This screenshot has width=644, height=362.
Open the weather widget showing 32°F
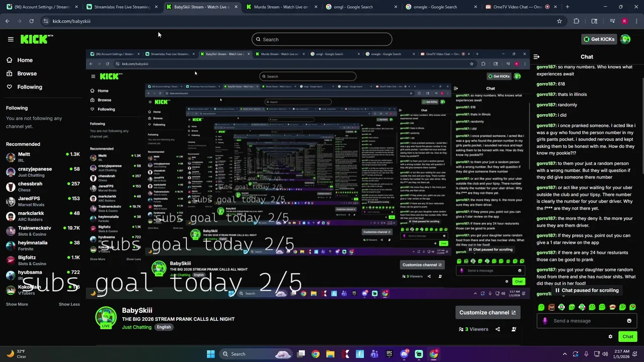click(16, 354)
